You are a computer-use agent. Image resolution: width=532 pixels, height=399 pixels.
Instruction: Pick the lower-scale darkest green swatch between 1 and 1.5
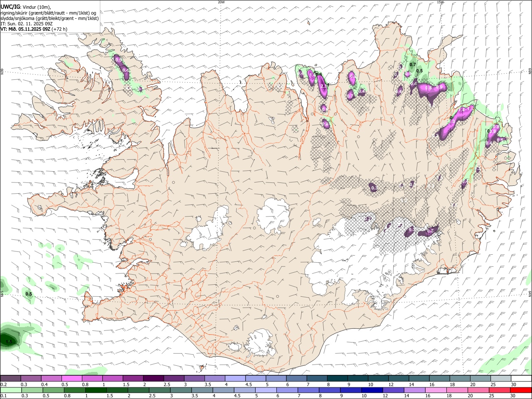96,390
